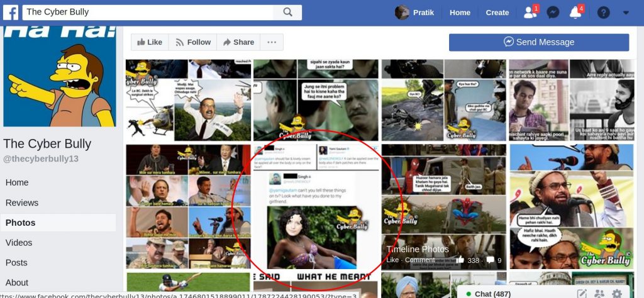Open Messenger icon in top bar
644x298 pixels.
click(x=553, y=13)
